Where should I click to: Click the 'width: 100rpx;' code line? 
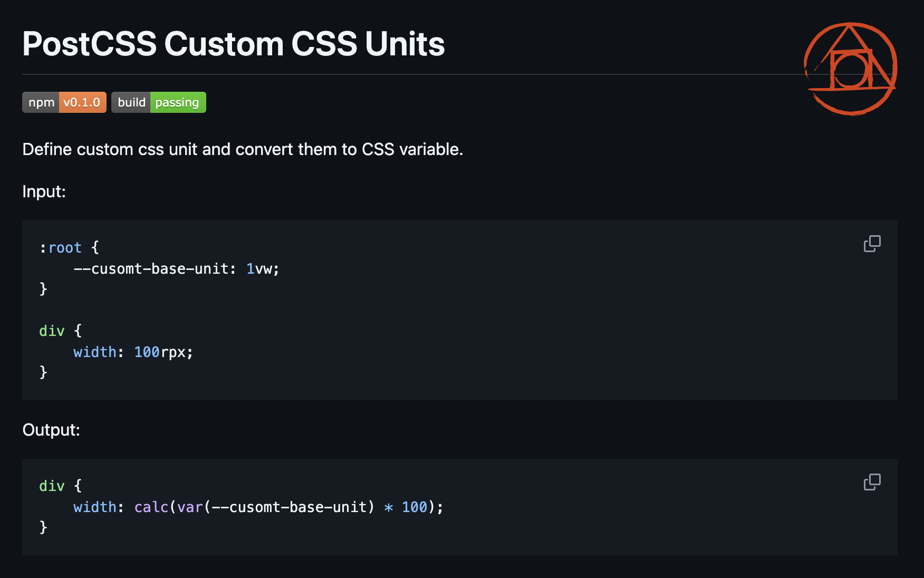coord(133,352)
